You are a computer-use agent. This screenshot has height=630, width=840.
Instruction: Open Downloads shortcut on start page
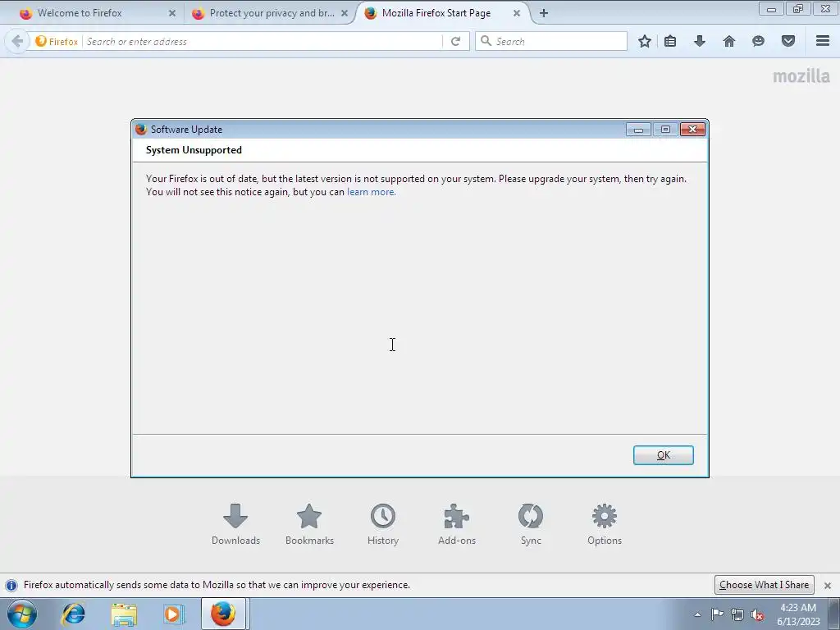(235, 524)
